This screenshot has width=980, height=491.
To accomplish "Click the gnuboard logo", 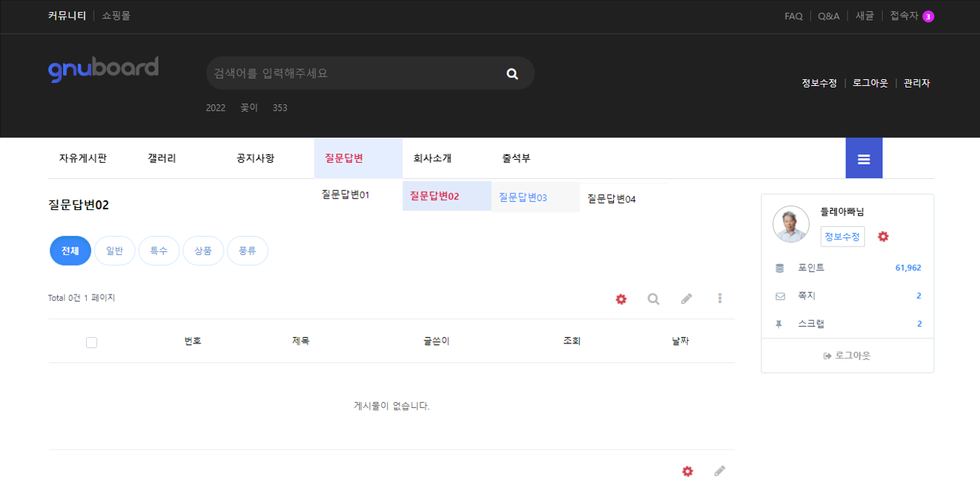I will pyautogui.click(x=103, y=69).
